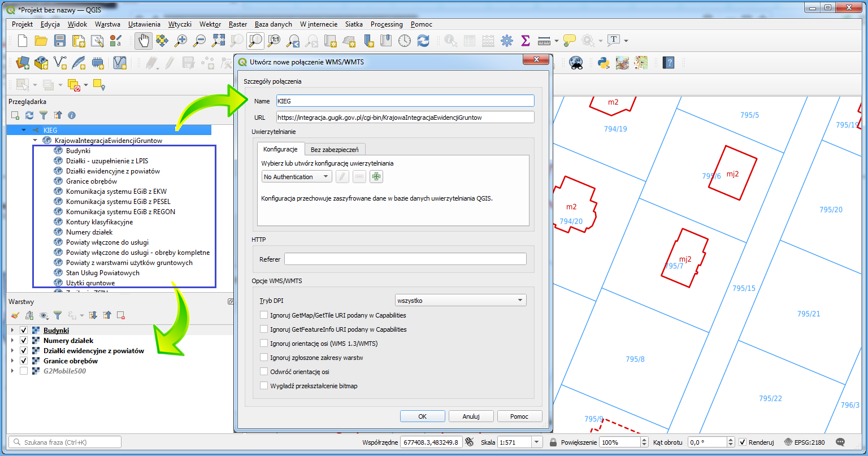This screenshot has height=456, width=868.
Task: Click the New shapefile layer icon
Action: click(60, 63)
